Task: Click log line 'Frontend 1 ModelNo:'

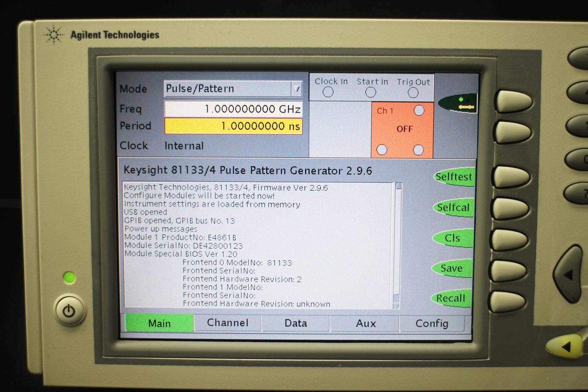Action: point(222,287)
